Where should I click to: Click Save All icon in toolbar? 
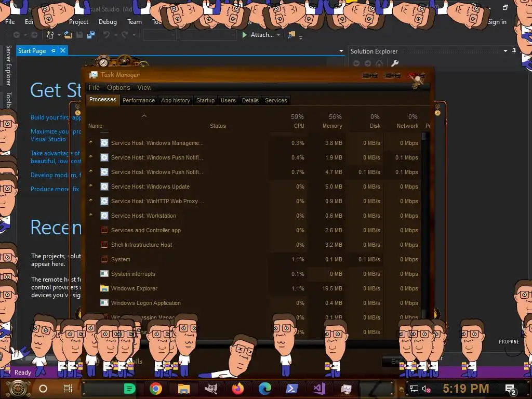point(90,35)
